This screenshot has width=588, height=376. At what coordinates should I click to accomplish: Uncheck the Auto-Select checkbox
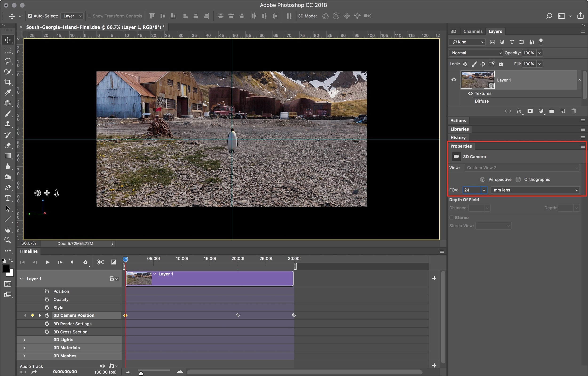click(x=30, y=16)
